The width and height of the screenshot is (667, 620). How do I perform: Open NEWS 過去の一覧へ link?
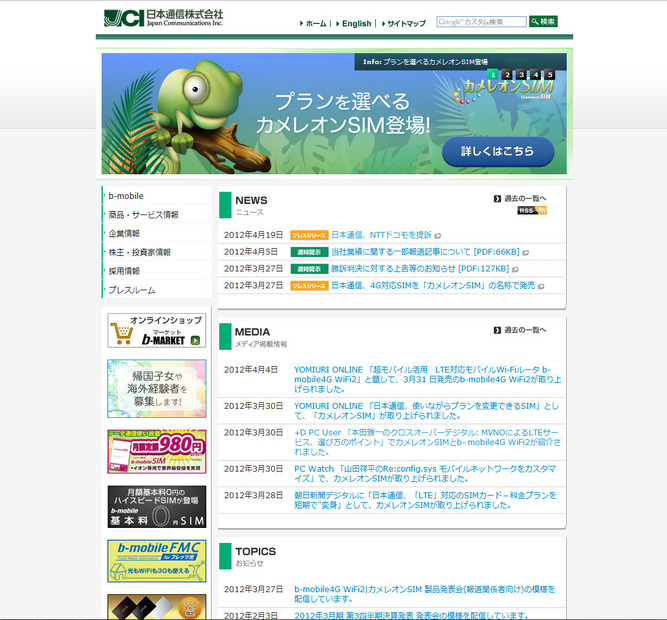tap(525, 198)
